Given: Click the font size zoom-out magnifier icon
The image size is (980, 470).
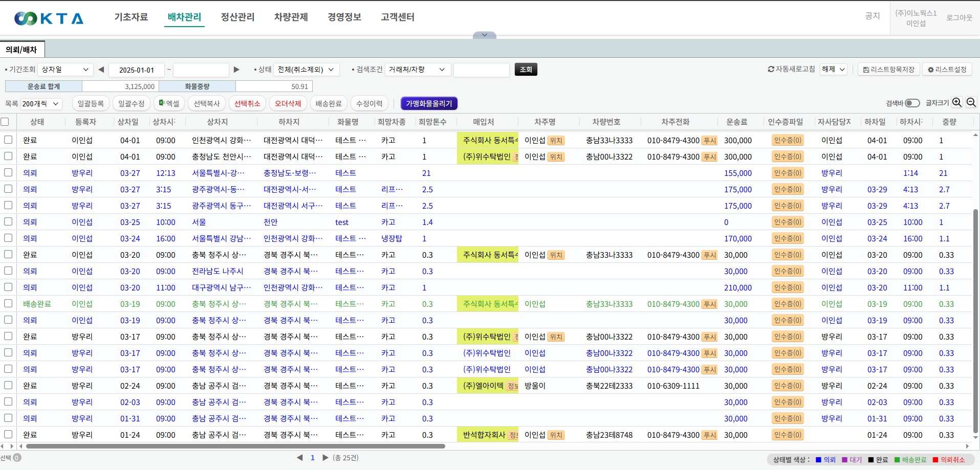Looking at the screenshot, I should (971, 103).
